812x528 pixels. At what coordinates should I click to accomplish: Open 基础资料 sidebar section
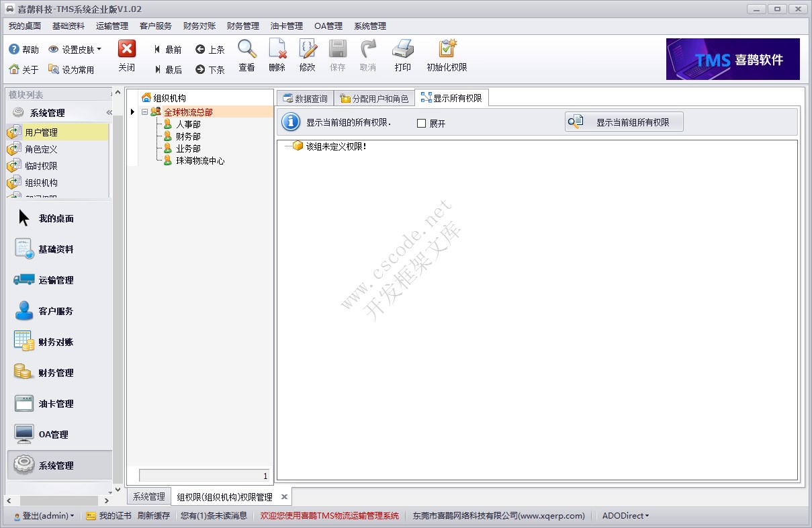[x=59, y=249]
